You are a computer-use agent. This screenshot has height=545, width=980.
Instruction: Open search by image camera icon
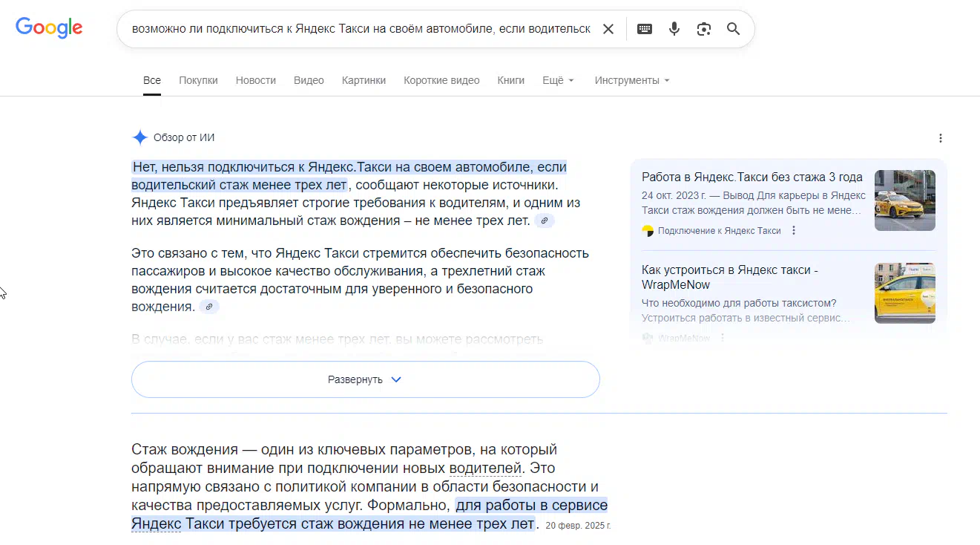point(704,29)
